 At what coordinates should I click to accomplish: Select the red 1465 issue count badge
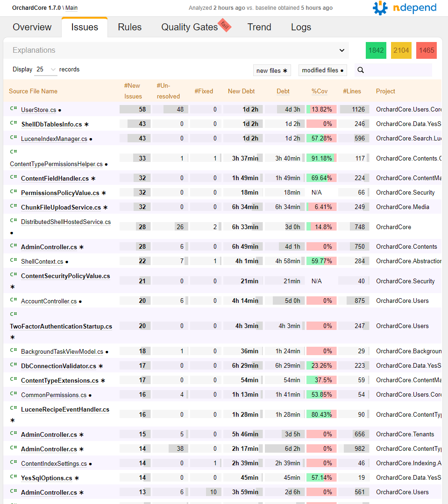click(x=426, y=50)
